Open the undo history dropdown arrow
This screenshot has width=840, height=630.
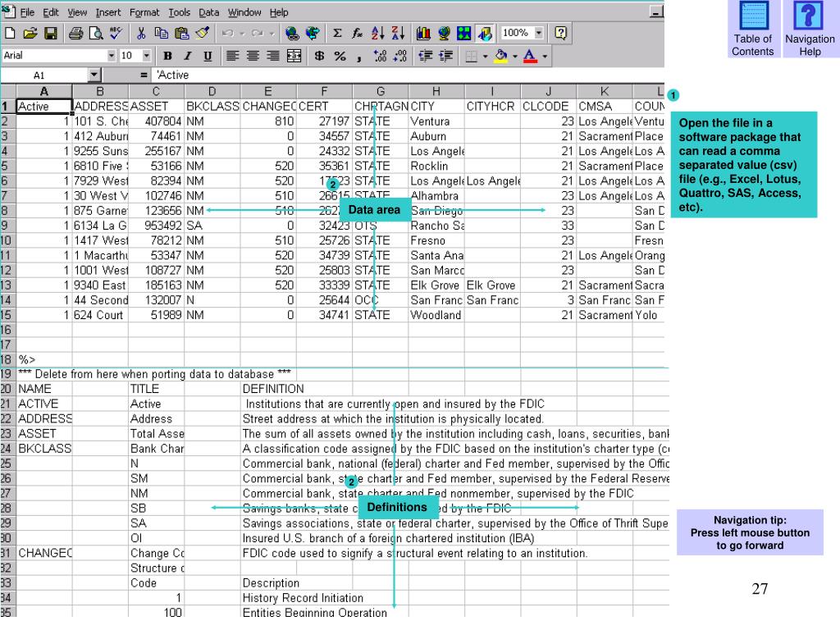pos(242,33)
